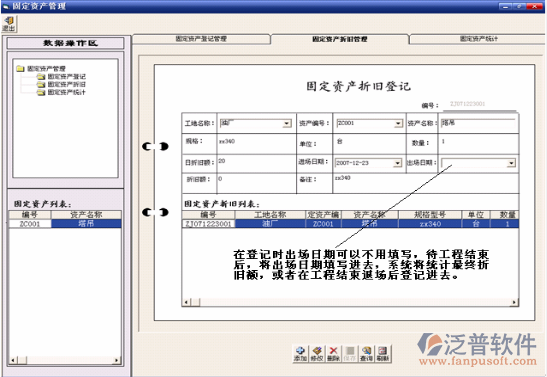
Task: Switch to the 固定资产折旧管理 tab
Action: (x=339, y=39)
